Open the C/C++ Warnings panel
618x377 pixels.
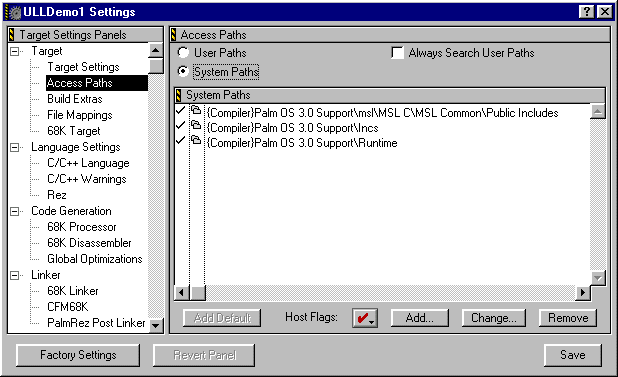point(87,179)
